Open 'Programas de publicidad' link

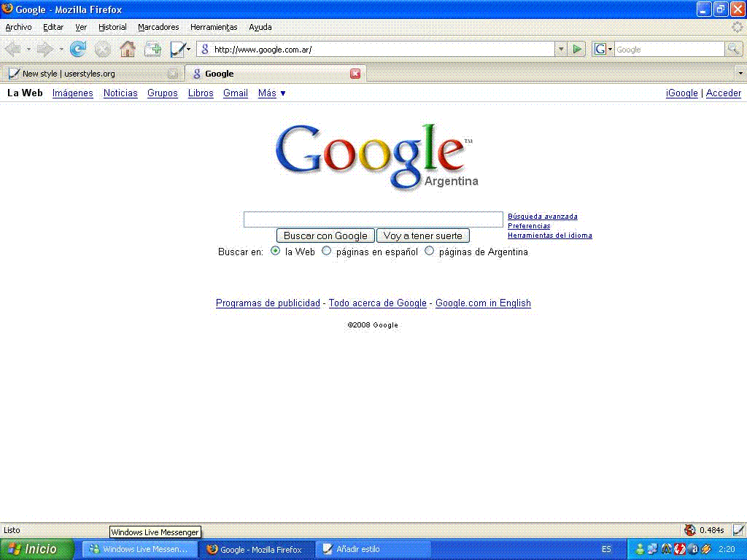[x=268, y=303]
